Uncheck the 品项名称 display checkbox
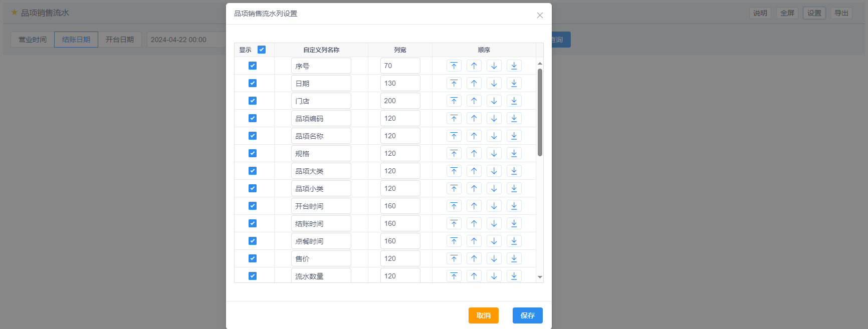The image size is (868, 329). 253,136
